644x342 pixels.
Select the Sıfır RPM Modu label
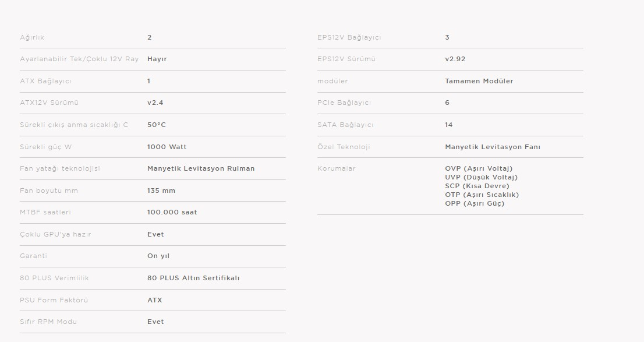(x=48, y=322)
